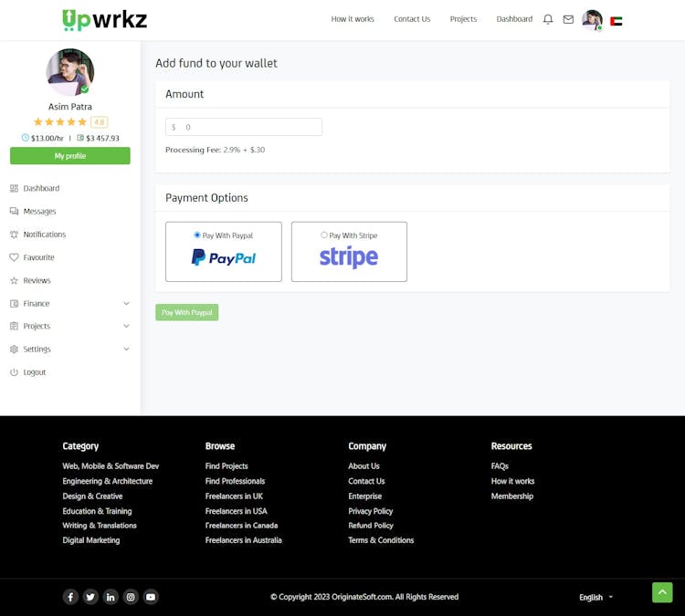
Task: Open the Facebook social icon in footer
Action: coord(70,597)
